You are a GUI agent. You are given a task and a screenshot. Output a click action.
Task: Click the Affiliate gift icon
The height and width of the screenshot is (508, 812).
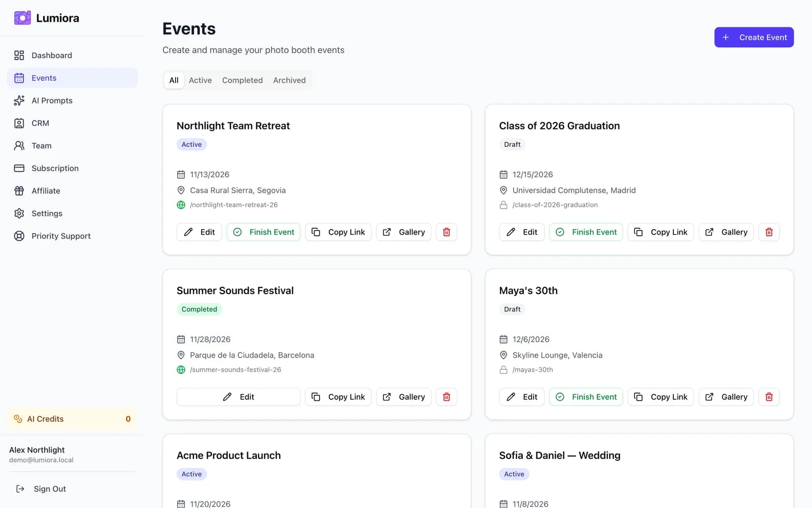[19, 191]
